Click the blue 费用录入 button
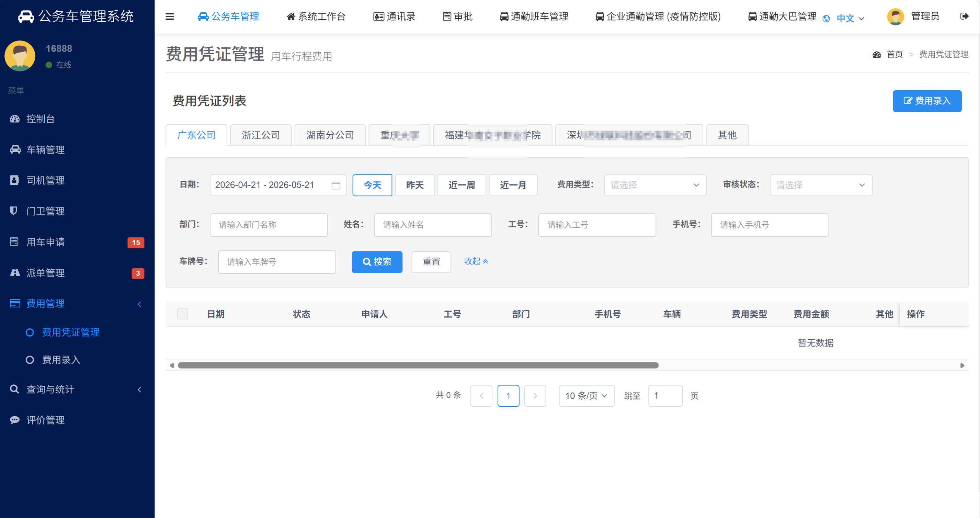980x518 pixels. 927,101
